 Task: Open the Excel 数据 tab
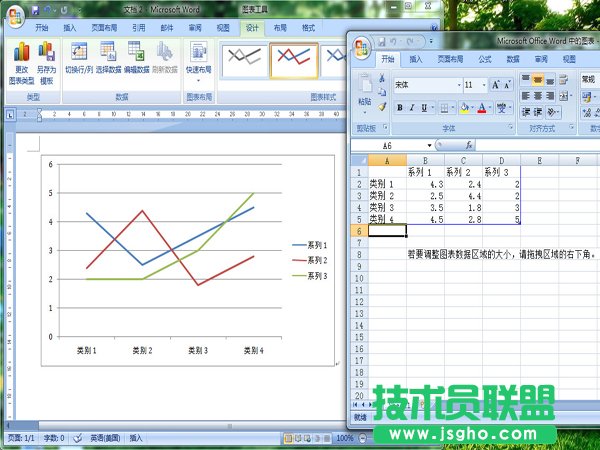(513, 59)
